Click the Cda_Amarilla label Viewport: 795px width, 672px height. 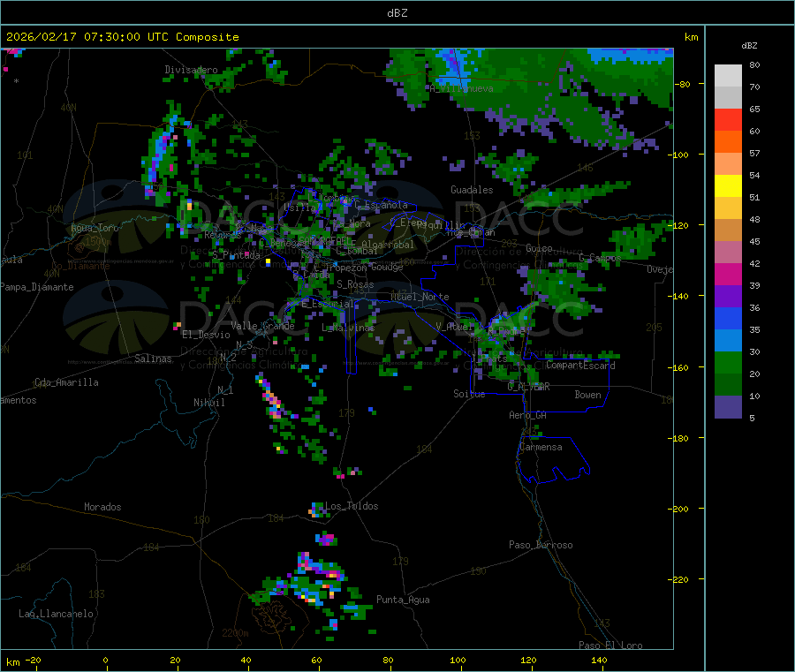pyautogui.click(x=66, y=382)
